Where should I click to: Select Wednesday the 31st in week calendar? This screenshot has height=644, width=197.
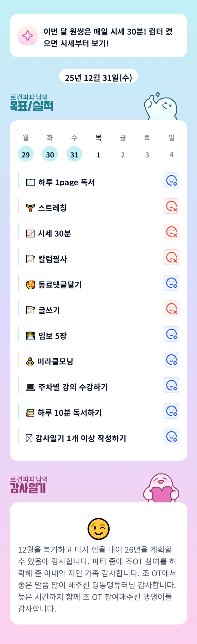pos(74,154)
